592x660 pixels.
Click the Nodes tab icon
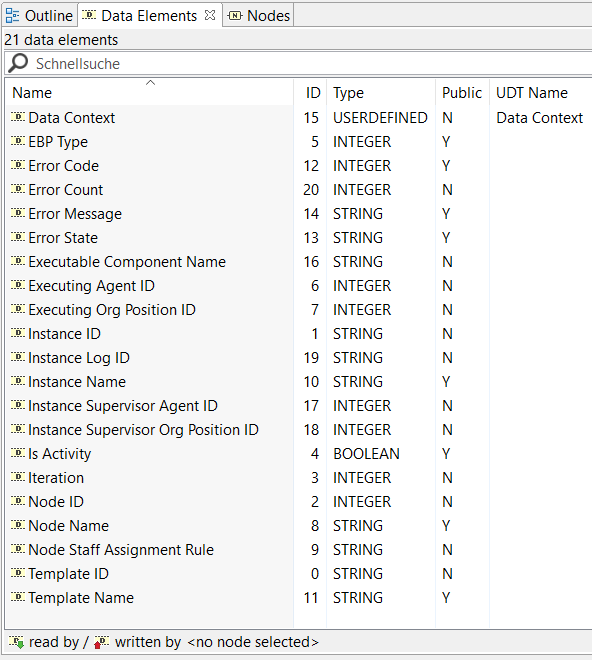(235, 16)
